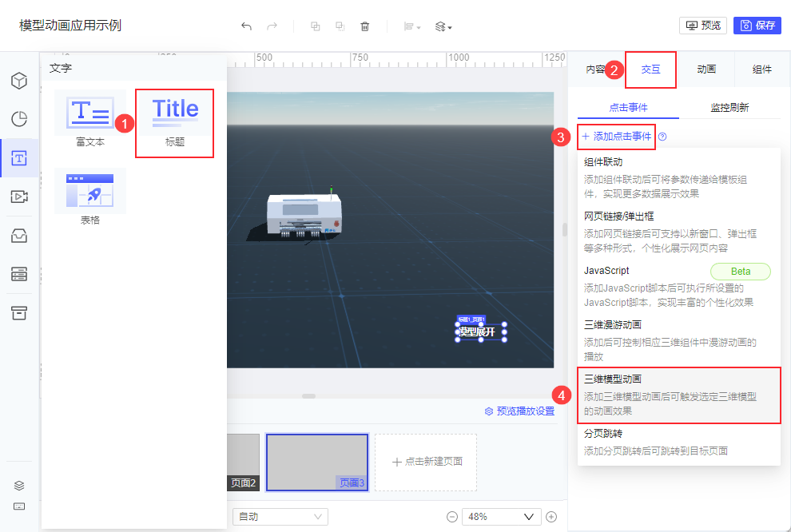This screenshot has width=791, height=532.
Task: Choose JavaScript from event menu
Action: tap(679, 287)
